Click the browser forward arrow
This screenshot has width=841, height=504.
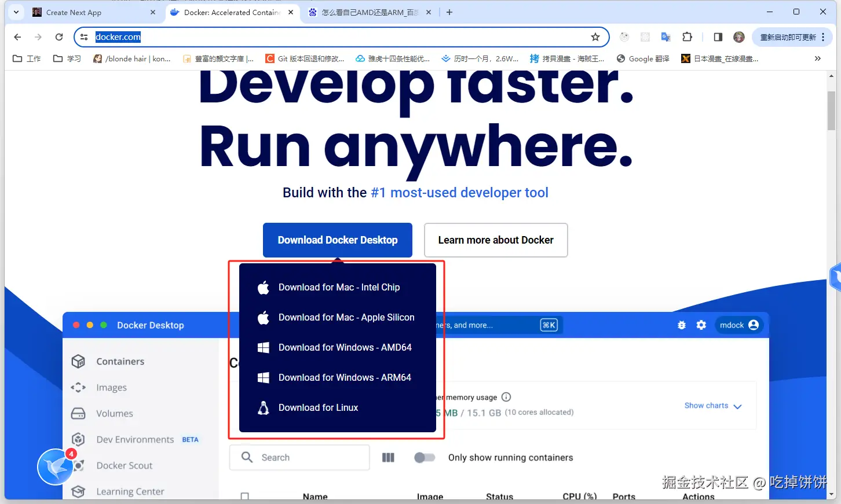click(38, 37)
